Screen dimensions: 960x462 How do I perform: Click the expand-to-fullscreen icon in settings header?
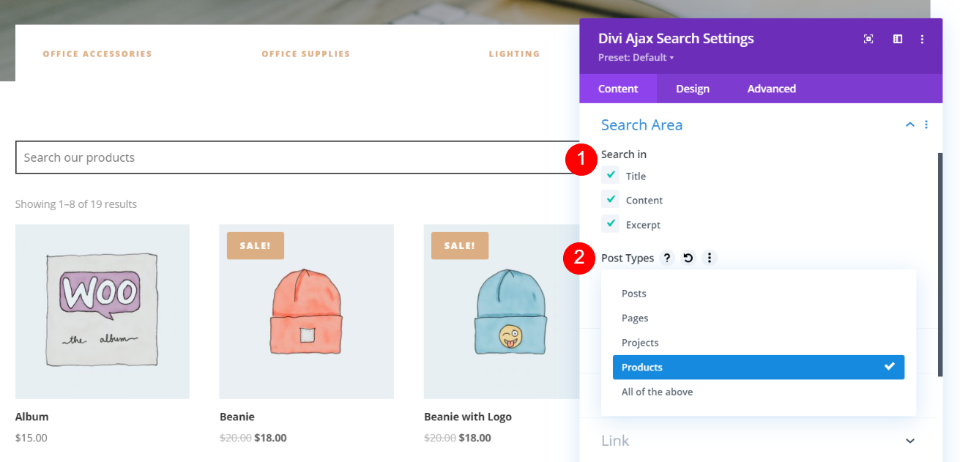click(868, 39)
